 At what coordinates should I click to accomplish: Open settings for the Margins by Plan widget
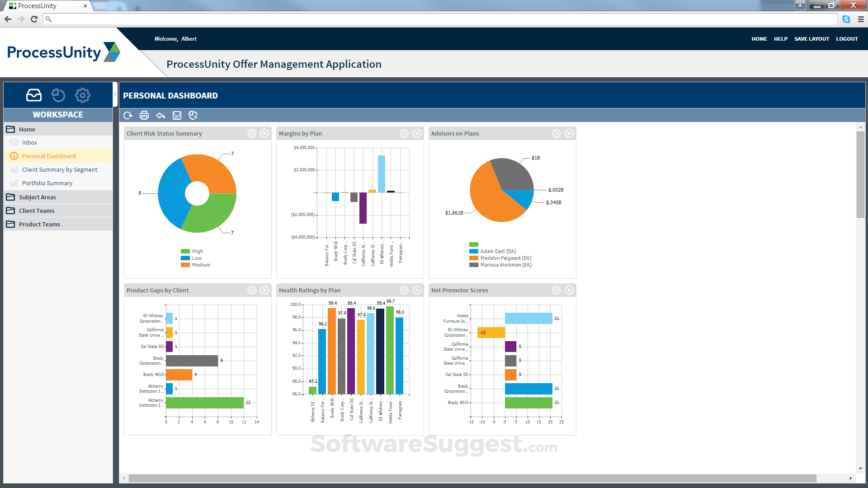[x=404, y=133]
